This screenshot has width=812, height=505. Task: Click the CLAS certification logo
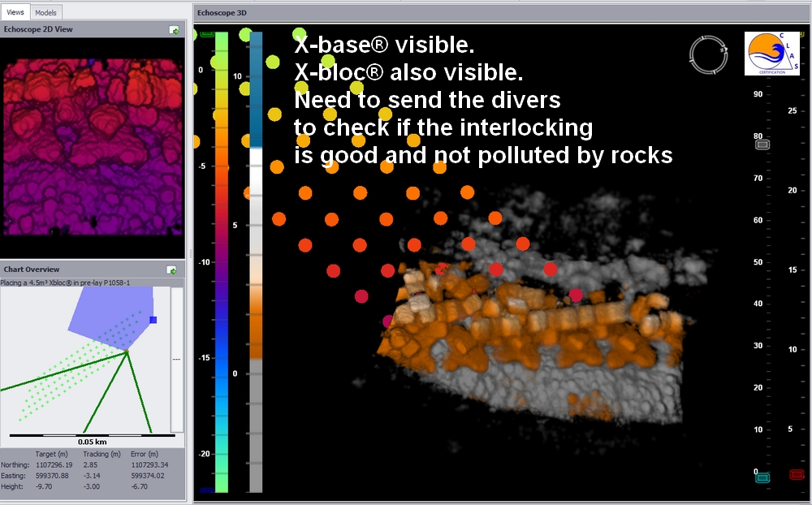771,54
